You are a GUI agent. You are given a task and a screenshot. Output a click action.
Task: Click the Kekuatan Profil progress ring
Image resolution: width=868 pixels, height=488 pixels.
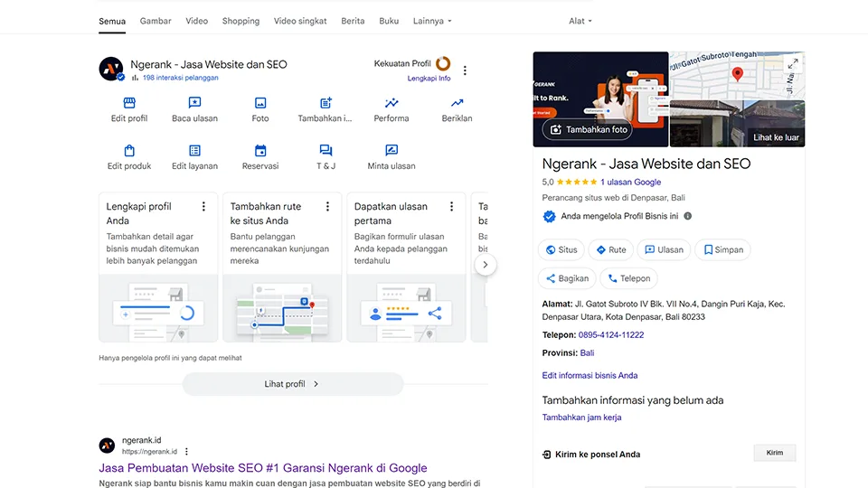[x=443, y=63]
